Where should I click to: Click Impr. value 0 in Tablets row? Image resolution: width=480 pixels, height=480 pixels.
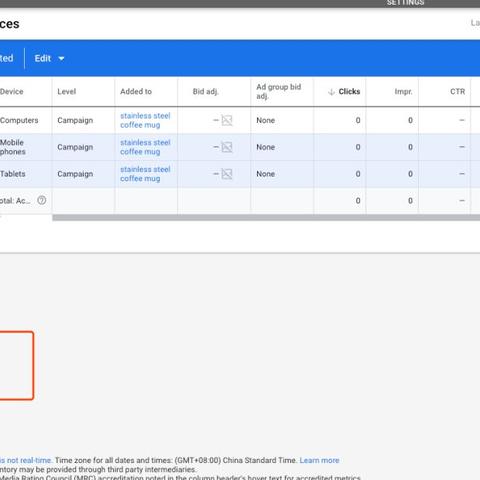tap(410, 174)
